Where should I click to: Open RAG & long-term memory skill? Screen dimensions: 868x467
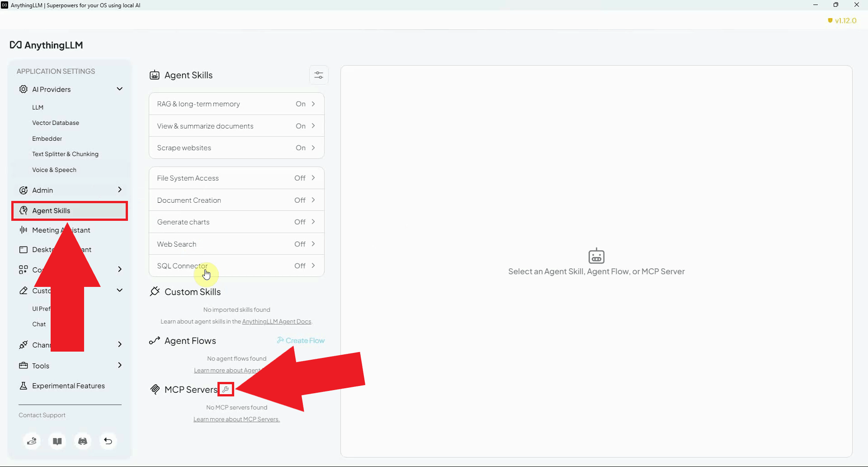[x=236, y=104]
